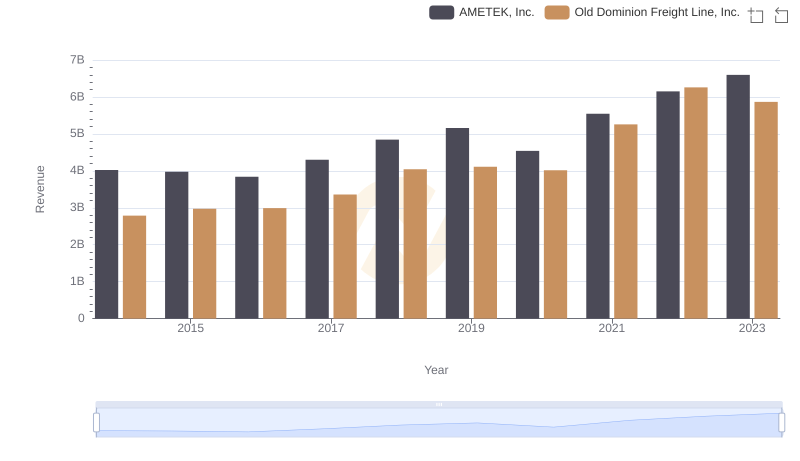
Task: Click the 6B y-axis label
Action: coord(77,97)
